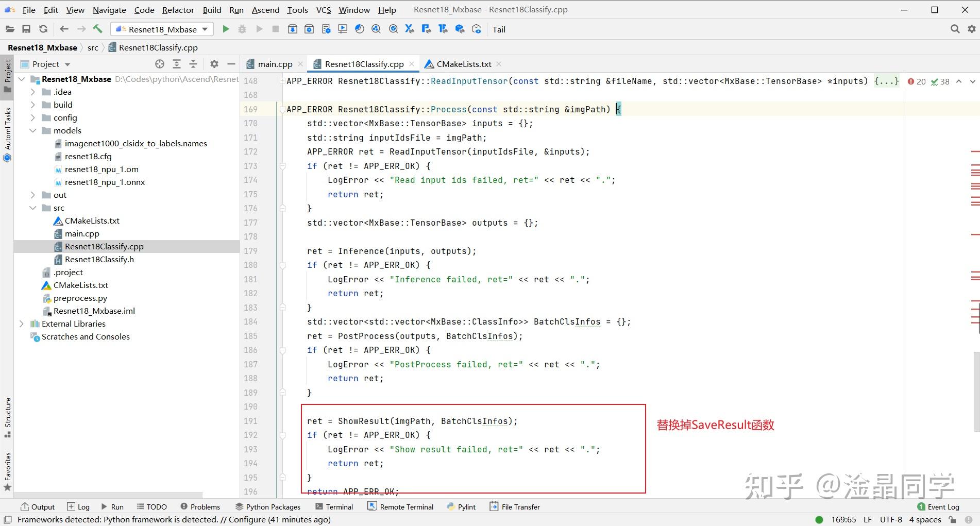The height and width of the screenshot is (526, 980).
Task: Toggle the Automl Tasks side tab
Action: point(7,135)
